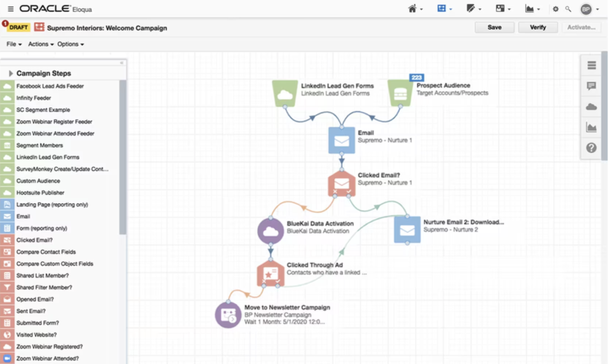The image size is (608, 364).
Task: Collapse the Campaign Steps panel header
Action: pos(11,74)
